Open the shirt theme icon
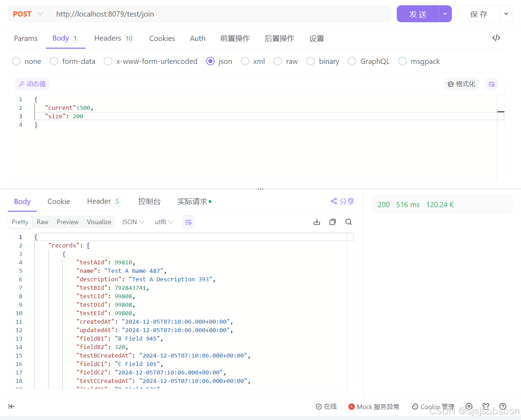 (486, 407)
